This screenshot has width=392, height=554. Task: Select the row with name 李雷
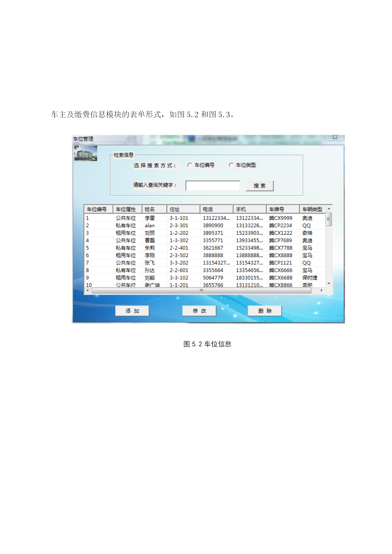pyautogui.click(x=205, y=218)
